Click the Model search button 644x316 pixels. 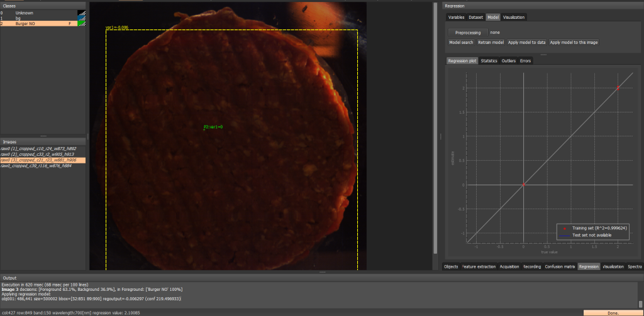(461, 42)
